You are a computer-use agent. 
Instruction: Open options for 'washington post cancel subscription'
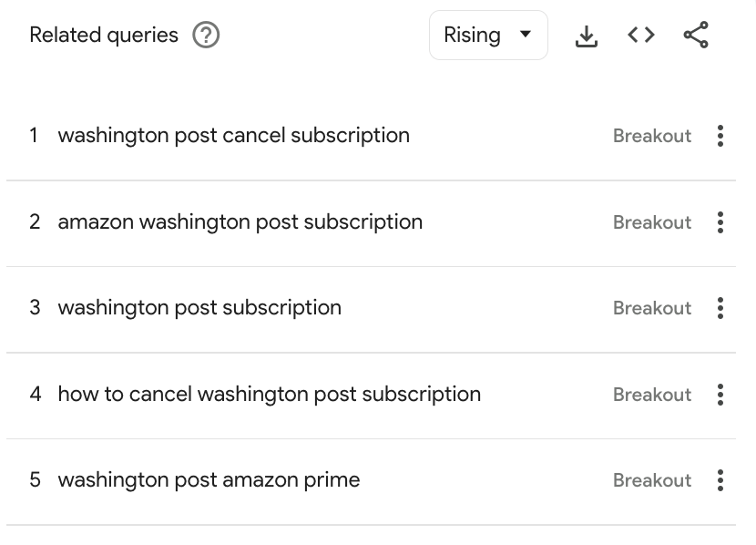720,136
